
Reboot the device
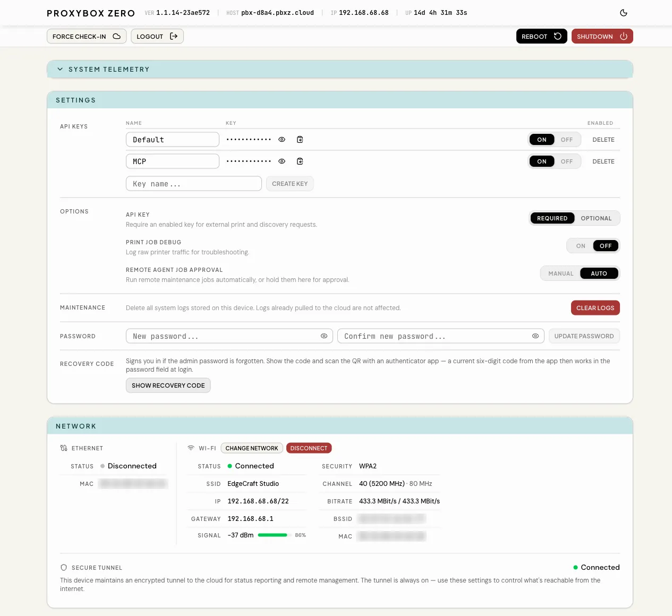point(542,36)
